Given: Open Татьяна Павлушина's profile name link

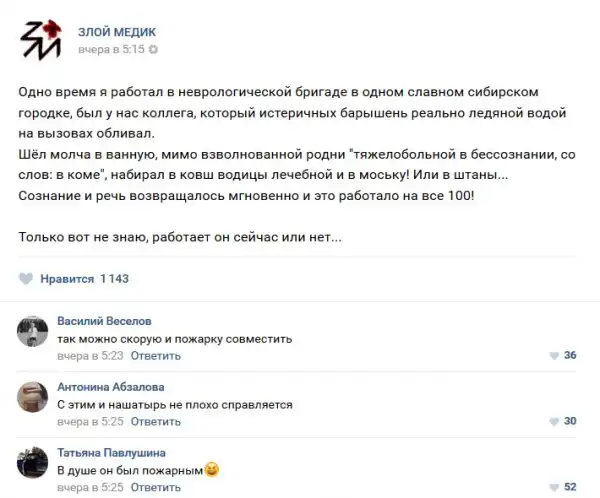Looking at the screenshot, I should (x=111, y=452).
